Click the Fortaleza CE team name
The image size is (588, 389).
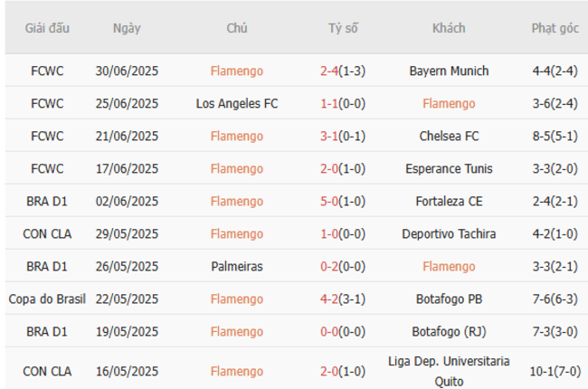point(449,201)
